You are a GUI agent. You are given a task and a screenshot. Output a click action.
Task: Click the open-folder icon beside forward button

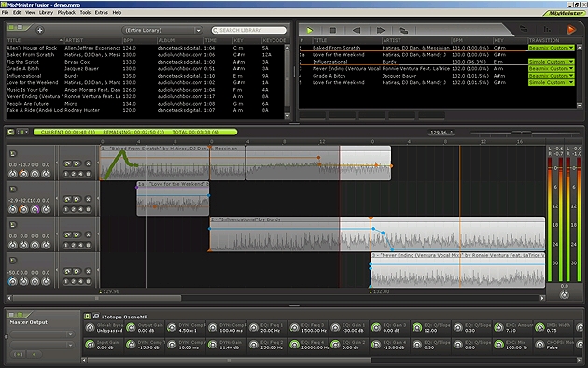[x=403, y=30]
